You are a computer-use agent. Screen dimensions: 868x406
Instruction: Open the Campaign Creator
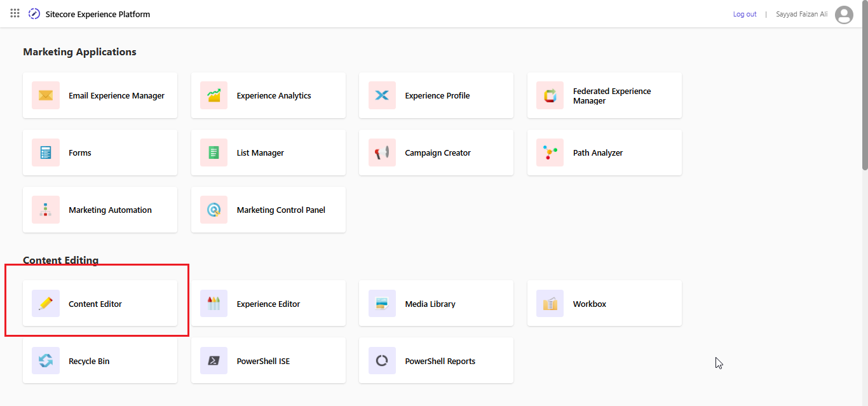[437, 152]
